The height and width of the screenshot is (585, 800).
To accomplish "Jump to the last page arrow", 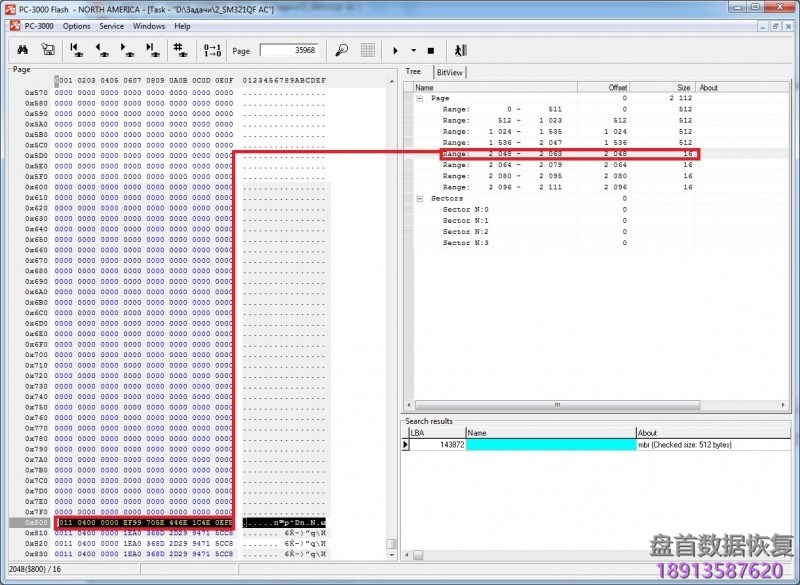I will (151, 49).
